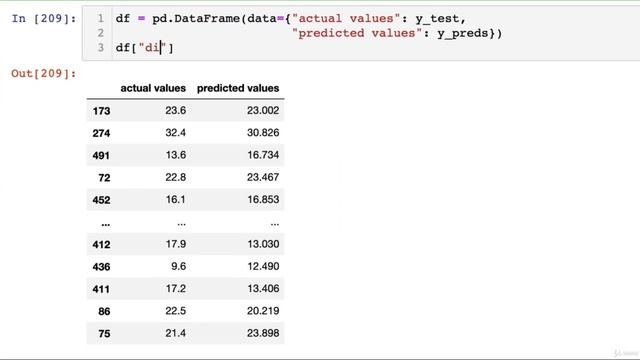Click predicted value 13.030
Viewport: 640px width, 360px height.
click(263, 244)
